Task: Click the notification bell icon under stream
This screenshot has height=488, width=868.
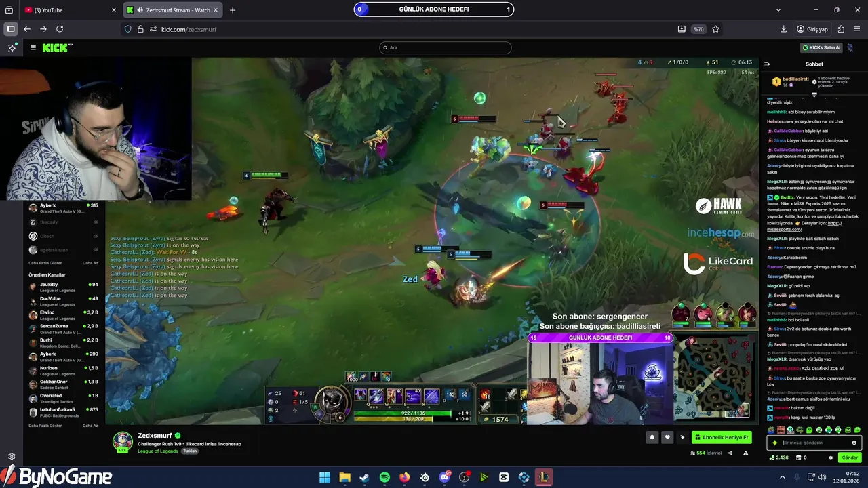Action: coord(652,437)
